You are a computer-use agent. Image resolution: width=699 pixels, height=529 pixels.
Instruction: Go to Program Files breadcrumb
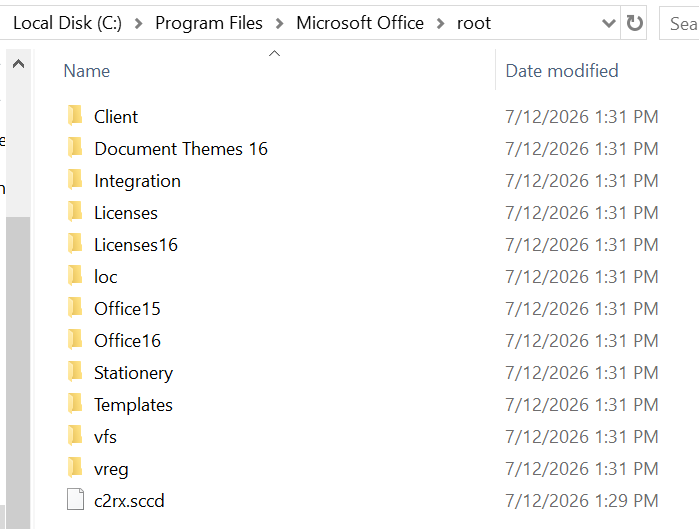pyautogui.click(x=209, y=23)
